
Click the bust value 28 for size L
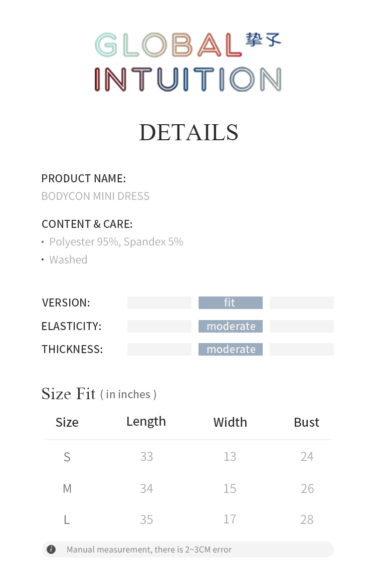coord(307,519)
